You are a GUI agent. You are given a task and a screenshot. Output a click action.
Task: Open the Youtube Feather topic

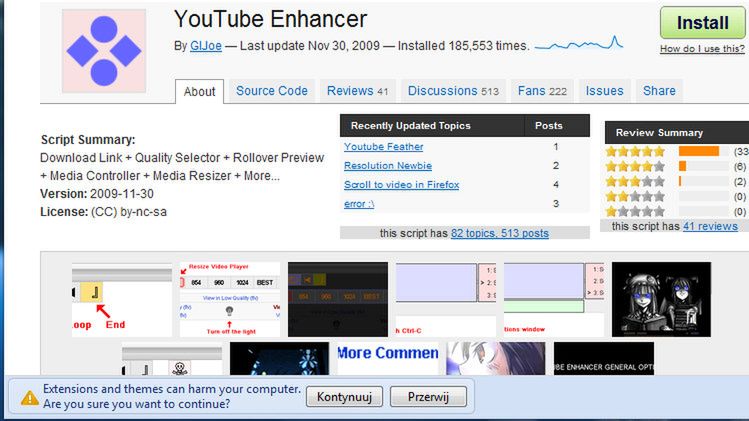tap(384, 147)
